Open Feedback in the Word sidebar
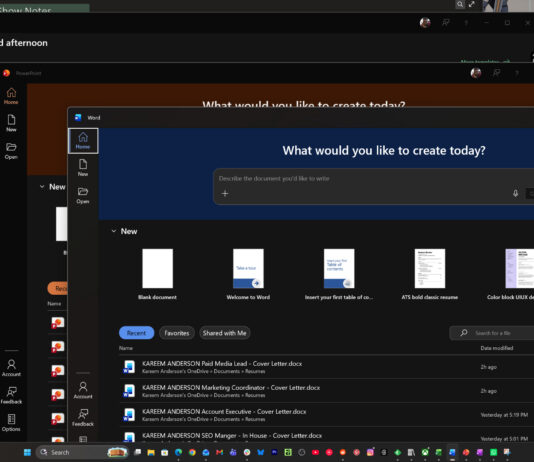The width and height of the screenshot is (534, 462). pyautogui.click(x=83, y=417)
